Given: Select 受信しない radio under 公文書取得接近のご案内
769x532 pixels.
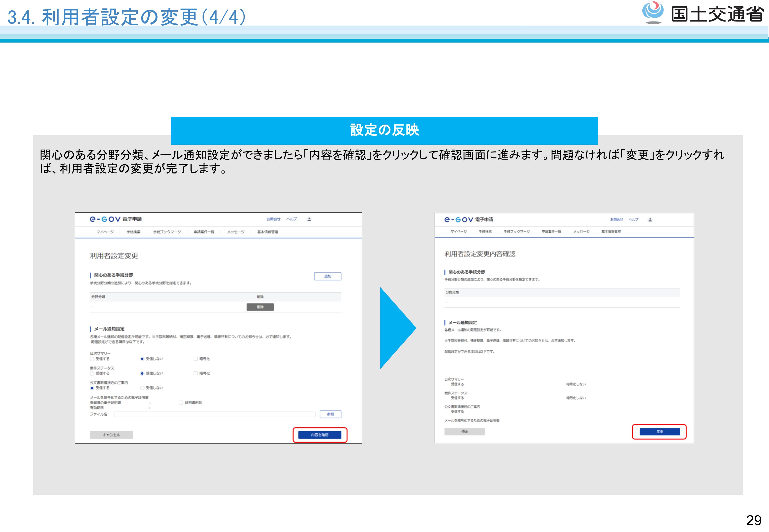Looking at the screenshot, I should tap(142, 388).
